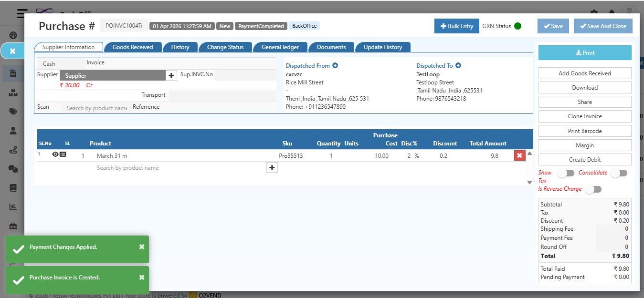644x298 pixels.
Task: Open the General ledger tab
Action: (x=280, y=47)
